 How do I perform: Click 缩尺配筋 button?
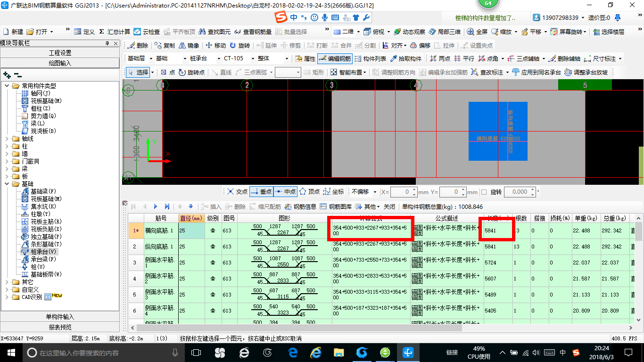(x=265, y=206)
